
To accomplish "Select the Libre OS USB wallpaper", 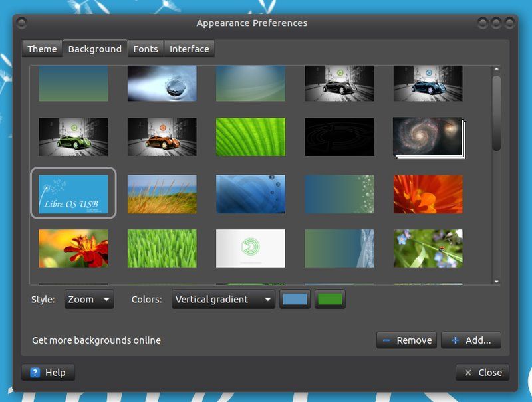I will tap(73, 193).
